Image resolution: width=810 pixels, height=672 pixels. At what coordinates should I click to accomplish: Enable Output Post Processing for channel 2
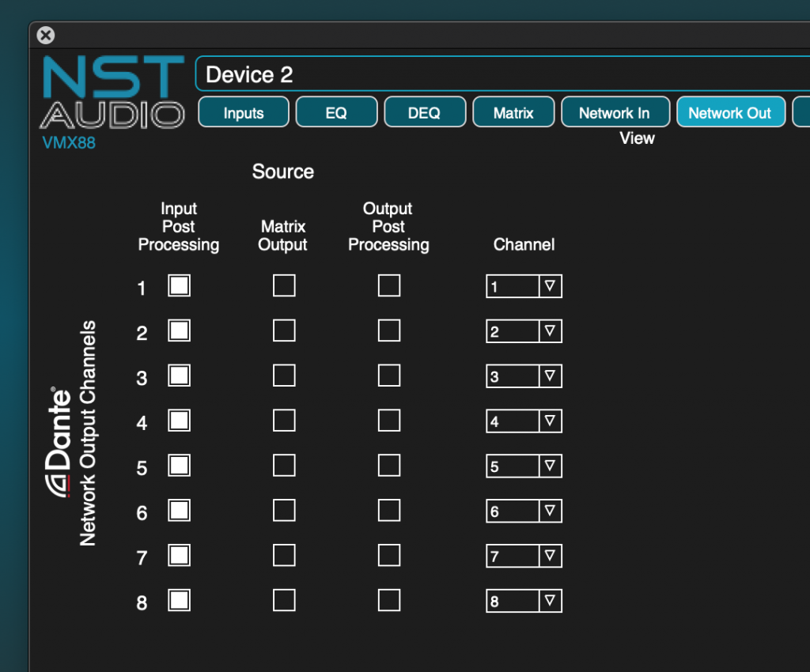[388, 330]
